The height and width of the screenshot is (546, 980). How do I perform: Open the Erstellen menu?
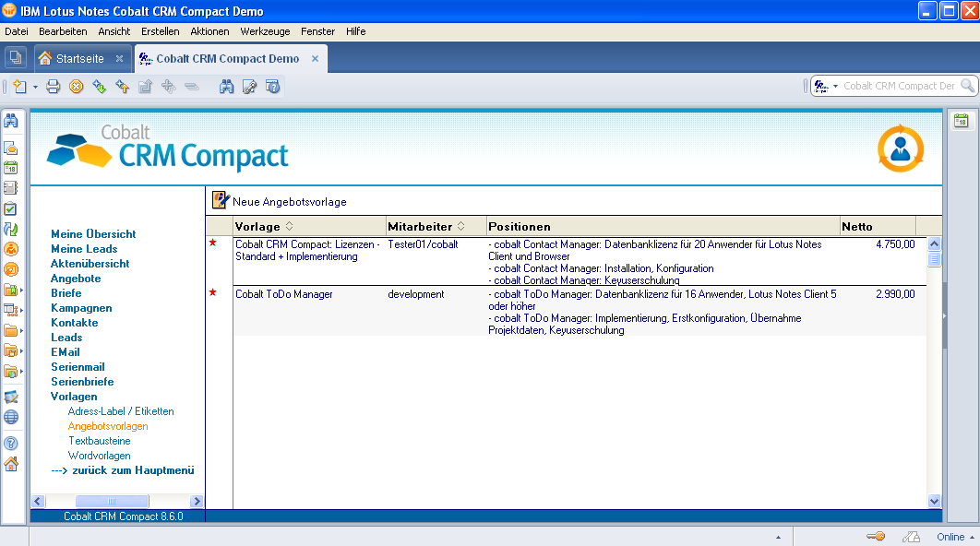point(160,31)
